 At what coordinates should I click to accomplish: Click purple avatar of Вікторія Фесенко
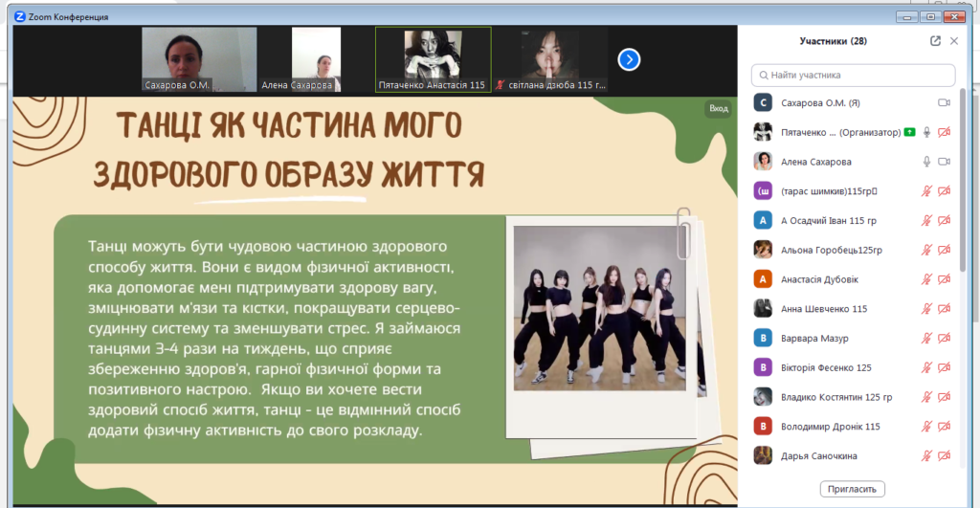(x=763, y=367)
